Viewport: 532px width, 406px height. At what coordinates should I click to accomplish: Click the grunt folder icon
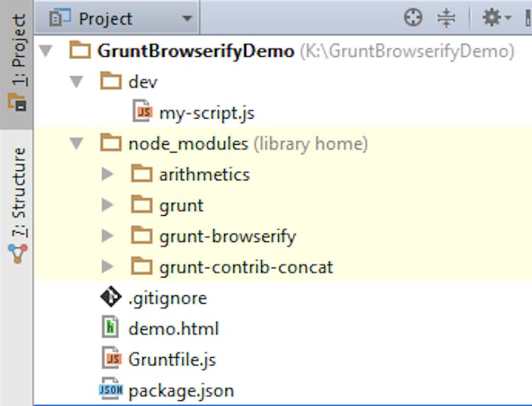coord(141,204)
